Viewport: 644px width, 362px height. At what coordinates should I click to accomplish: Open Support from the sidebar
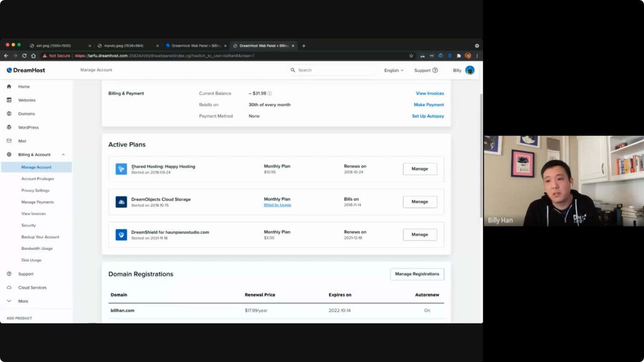point(26,274)
